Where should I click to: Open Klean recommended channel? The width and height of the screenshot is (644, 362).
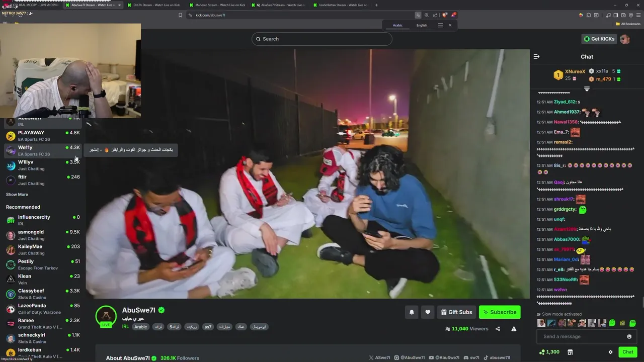point(43,280)
